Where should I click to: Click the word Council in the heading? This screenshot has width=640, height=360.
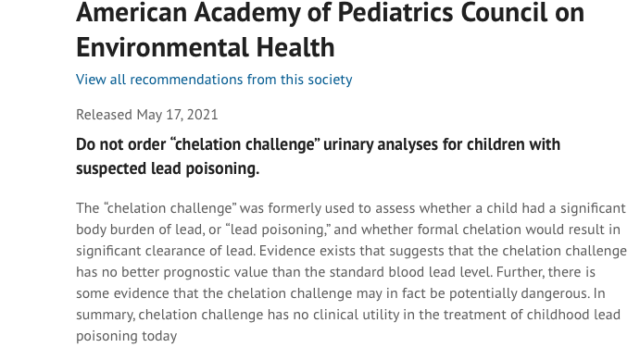[x=504, y=12]
